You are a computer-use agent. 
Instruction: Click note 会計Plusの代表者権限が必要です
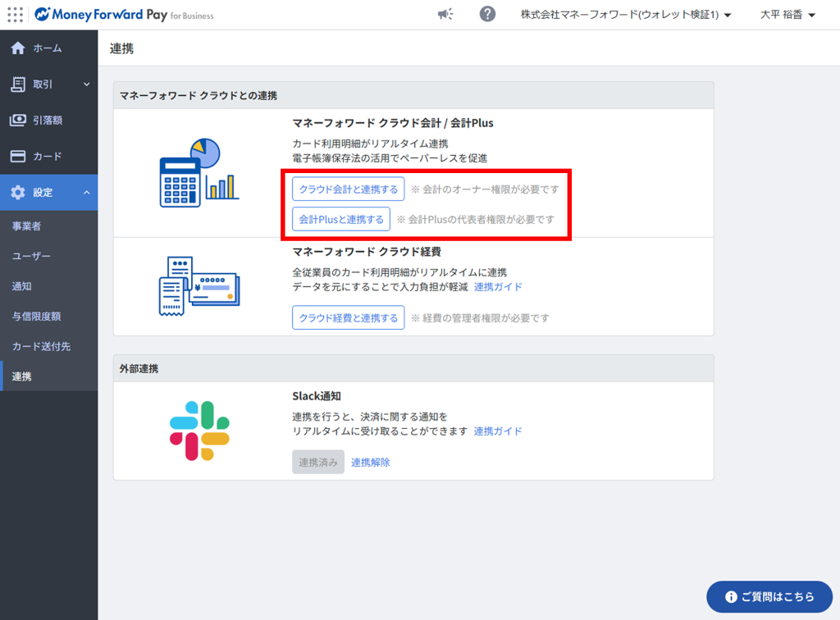476,219
